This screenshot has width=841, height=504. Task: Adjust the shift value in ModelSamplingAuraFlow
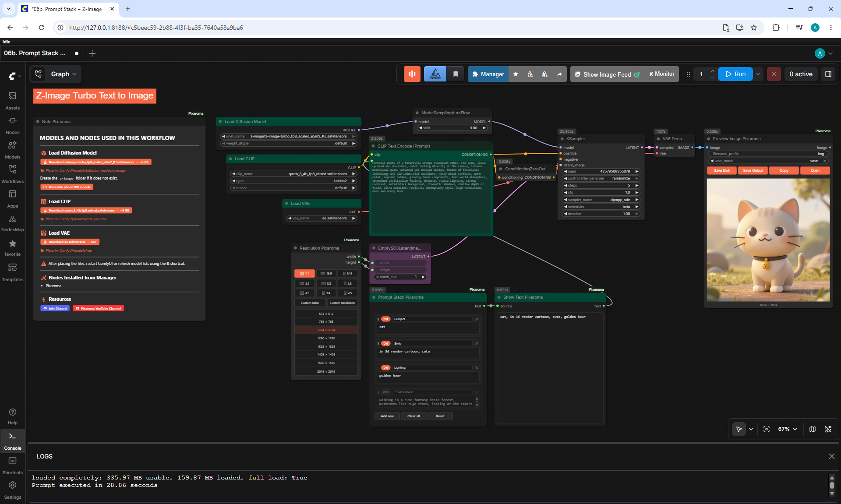coord(452,128)
